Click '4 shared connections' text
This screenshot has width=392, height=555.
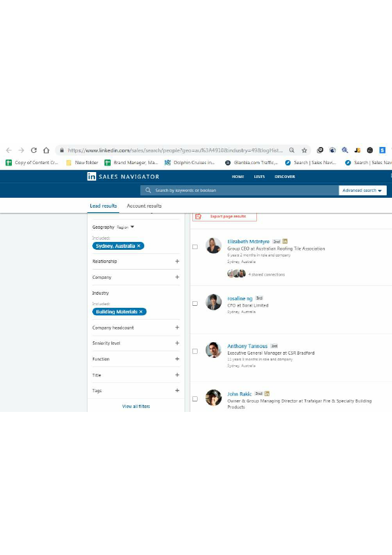[266, 274]
